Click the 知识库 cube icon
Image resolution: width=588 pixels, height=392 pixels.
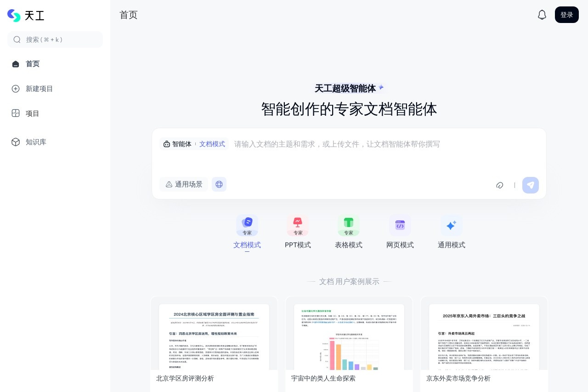16,142
